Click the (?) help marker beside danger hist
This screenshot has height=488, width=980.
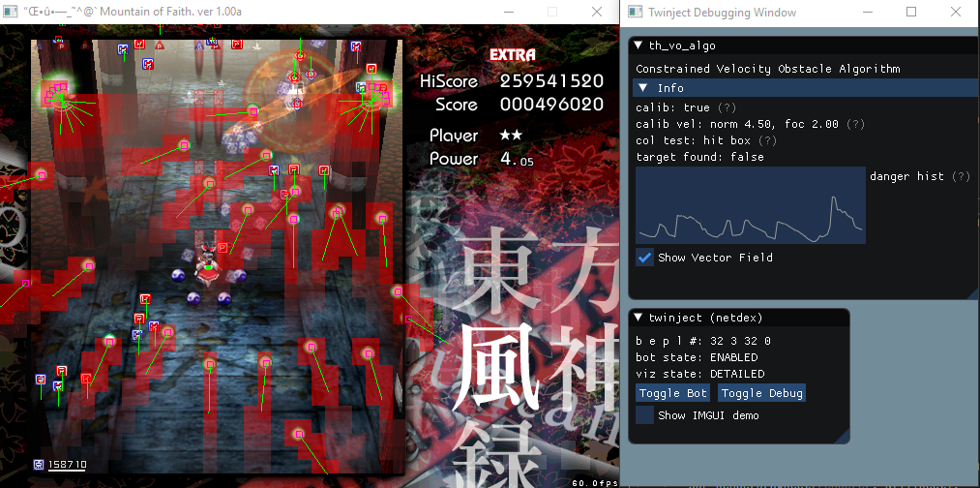[961, 176]
